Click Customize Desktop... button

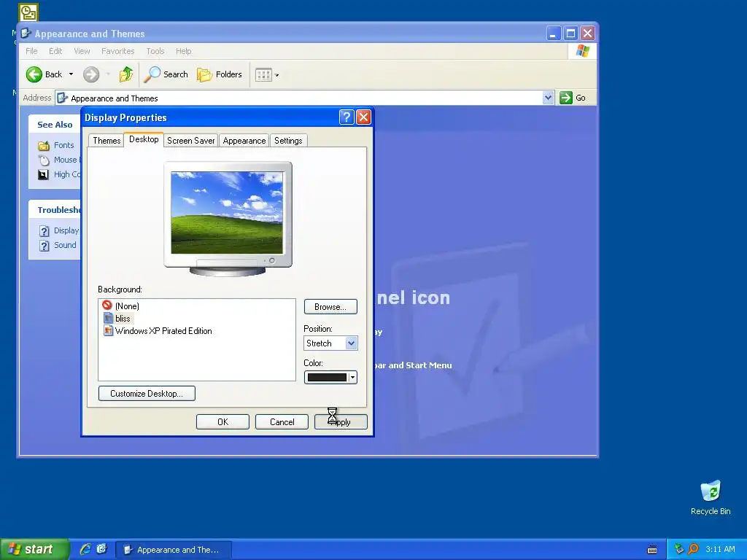(x=147, y=393)
